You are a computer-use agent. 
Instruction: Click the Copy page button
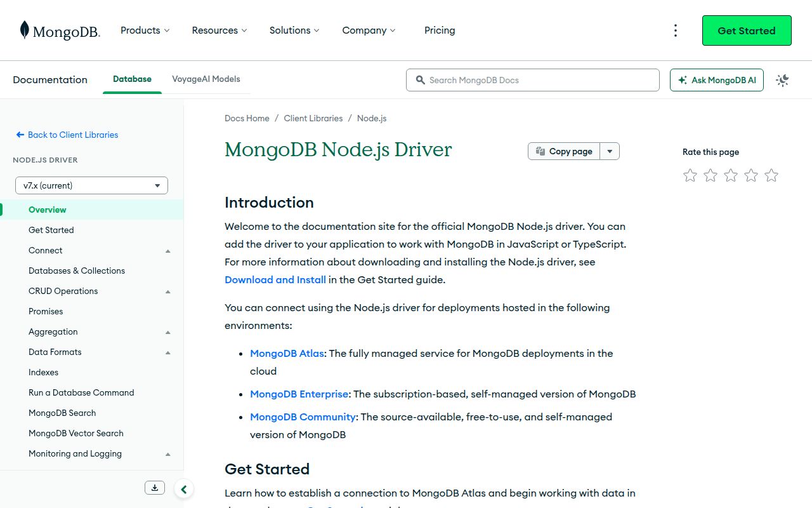point(564,151)
